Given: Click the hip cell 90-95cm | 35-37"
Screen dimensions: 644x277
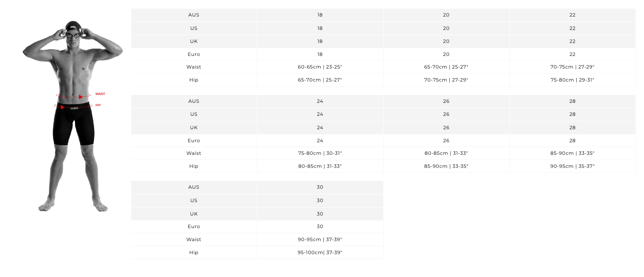Looking at the screenshot, I should (572, 166).
